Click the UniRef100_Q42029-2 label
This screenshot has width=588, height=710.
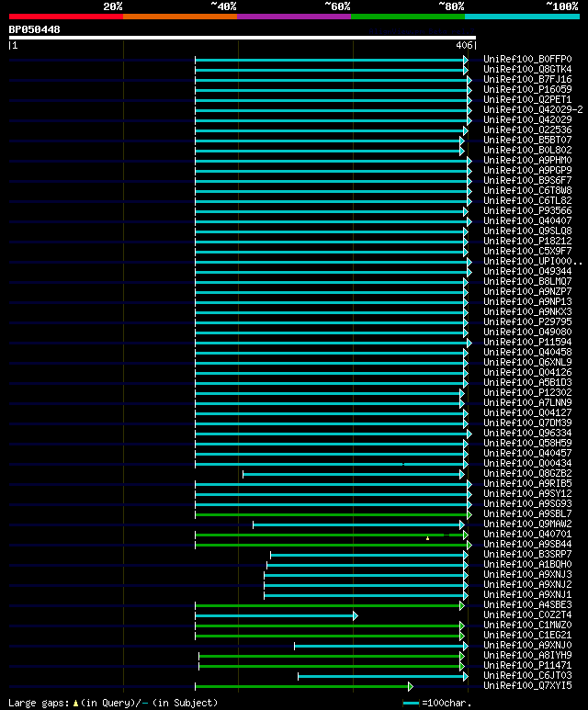coord(533,110)
